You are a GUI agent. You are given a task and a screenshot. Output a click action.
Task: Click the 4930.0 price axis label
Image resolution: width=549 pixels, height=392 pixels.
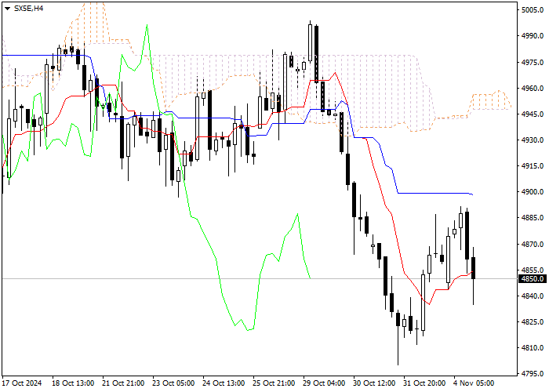[x=533, y=140]
